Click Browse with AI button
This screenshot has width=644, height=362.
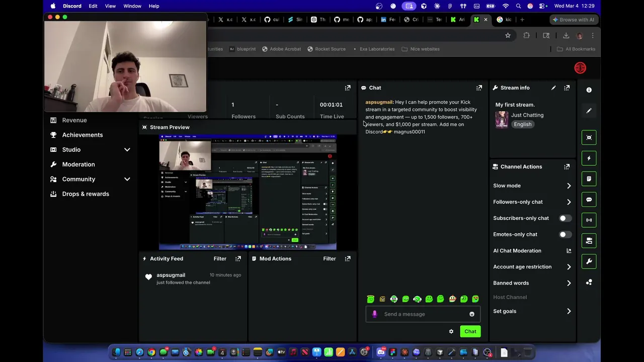point(573,20)
